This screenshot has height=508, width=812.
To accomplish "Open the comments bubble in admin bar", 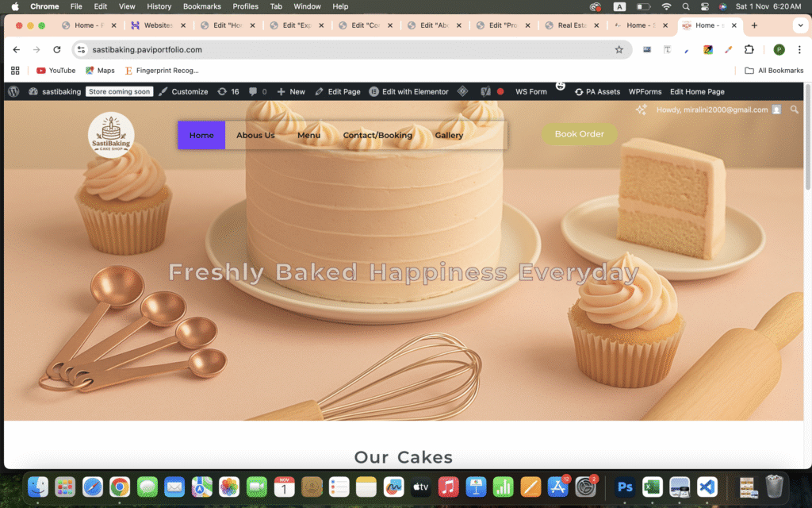I will pos(257,91).
